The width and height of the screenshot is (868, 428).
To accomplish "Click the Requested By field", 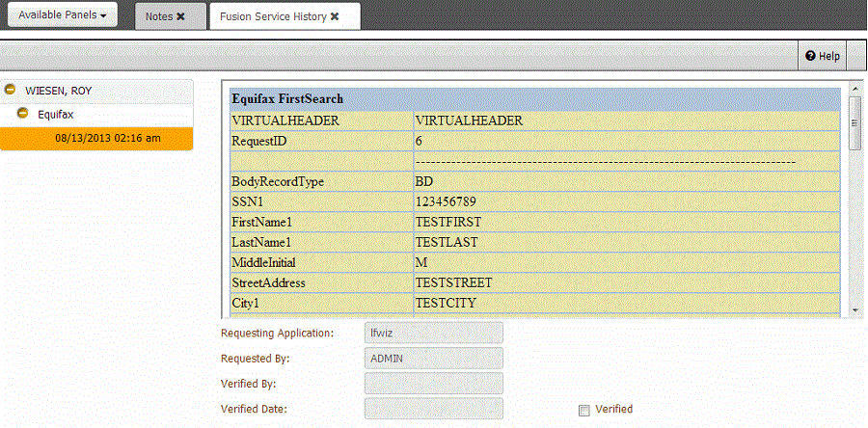I will (434, 358).
